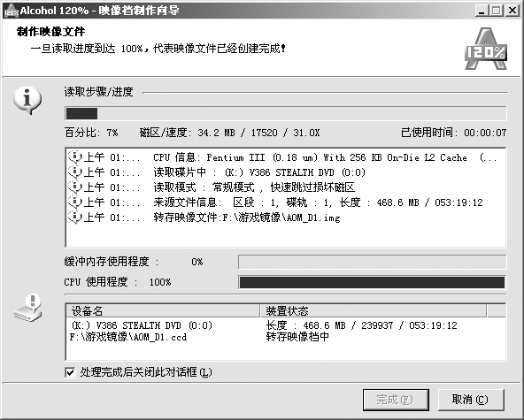Click the info speech bubble icon beside 读取步骤/进度
This screenshot has height=420, width=524.
[x=27, y=100]
